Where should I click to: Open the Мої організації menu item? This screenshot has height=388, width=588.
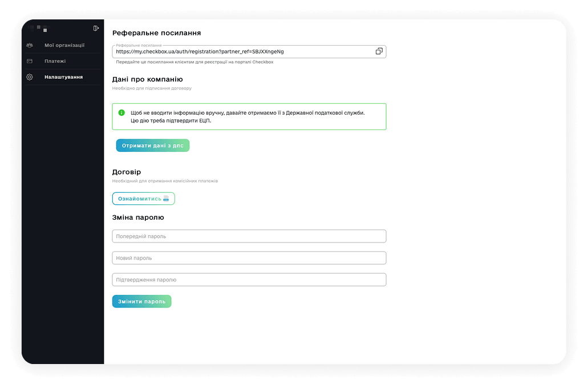[64, 45]
